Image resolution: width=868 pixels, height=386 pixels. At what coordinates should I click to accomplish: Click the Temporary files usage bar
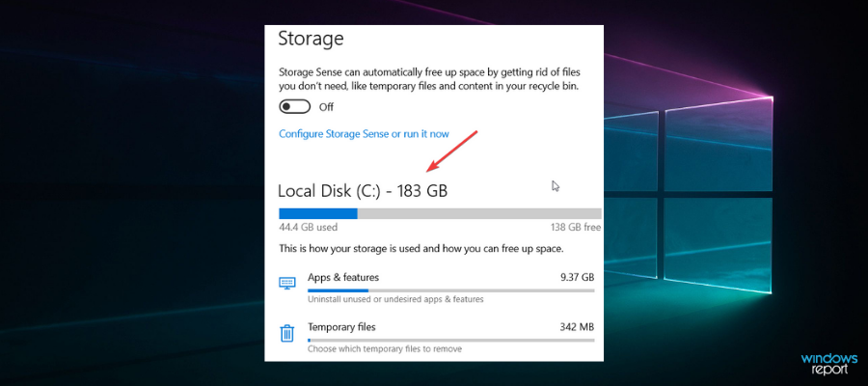(450, 340)
